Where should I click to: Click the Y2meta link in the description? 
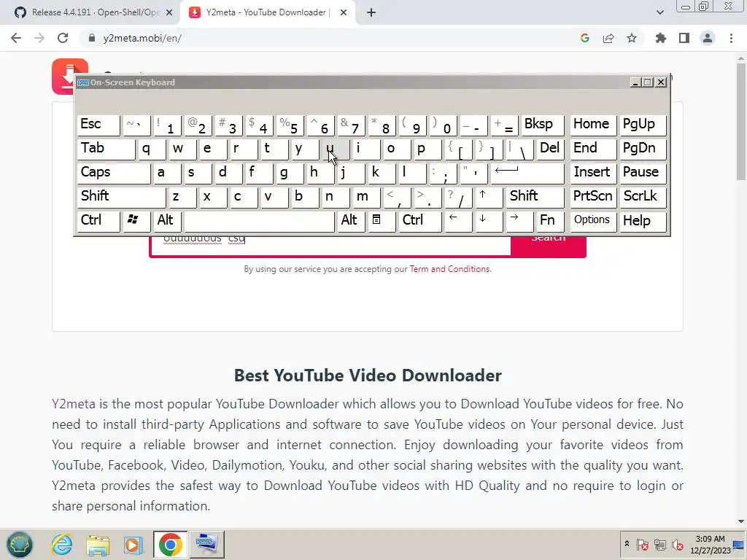[74, 404]
